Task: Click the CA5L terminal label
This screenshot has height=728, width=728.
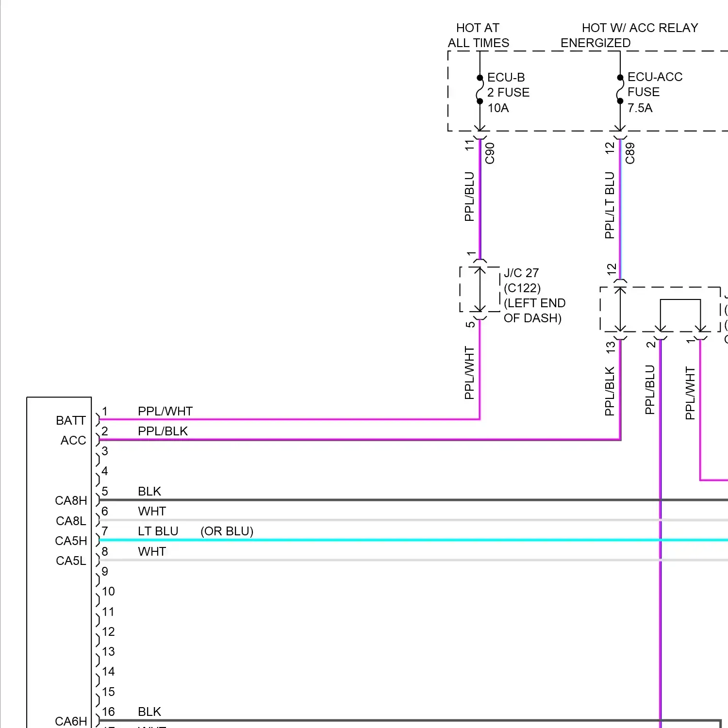Action: click(x=71, y=561)
